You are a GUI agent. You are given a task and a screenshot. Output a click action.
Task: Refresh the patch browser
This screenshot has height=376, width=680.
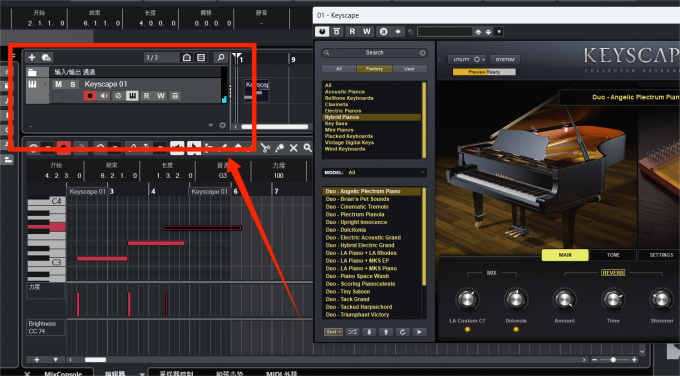coord(402,332)
